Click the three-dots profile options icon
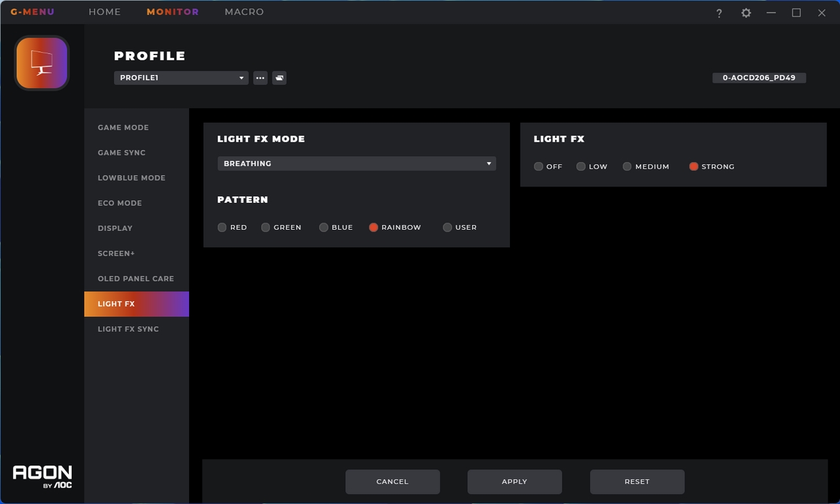 point(261,78)
